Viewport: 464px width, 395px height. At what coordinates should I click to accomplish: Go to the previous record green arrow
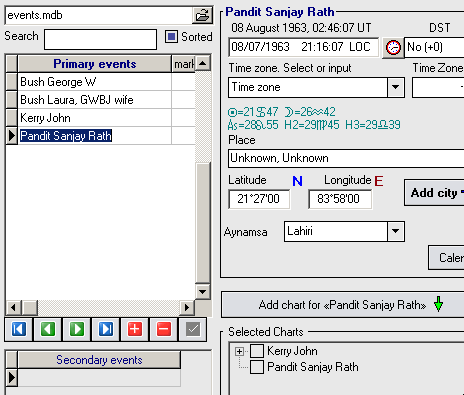pos(48,329)
